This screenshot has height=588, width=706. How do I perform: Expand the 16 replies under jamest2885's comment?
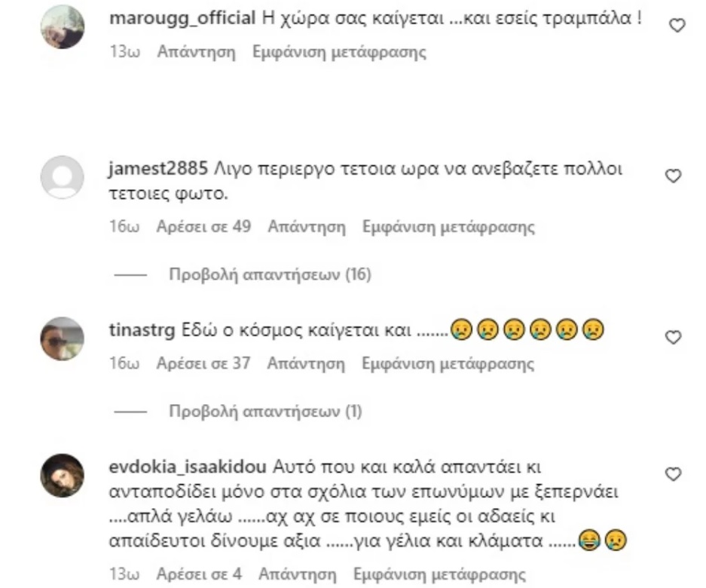(270, 274)
